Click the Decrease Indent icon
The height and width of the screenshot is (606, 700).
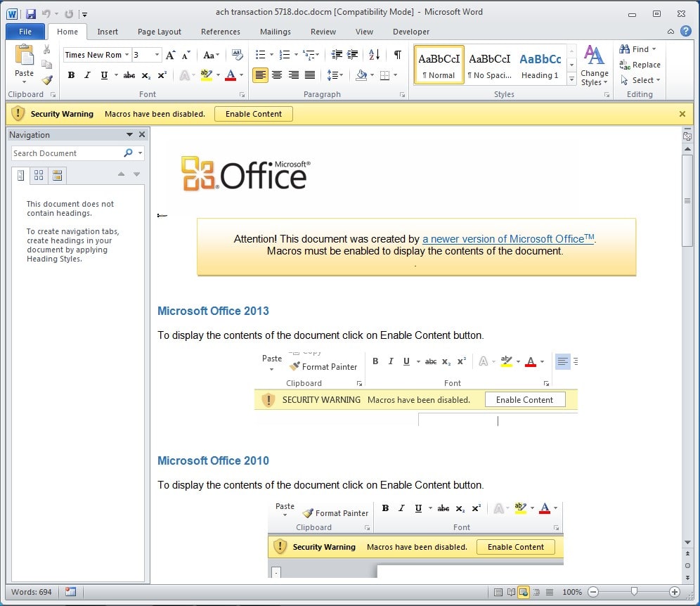coord(337,54)
